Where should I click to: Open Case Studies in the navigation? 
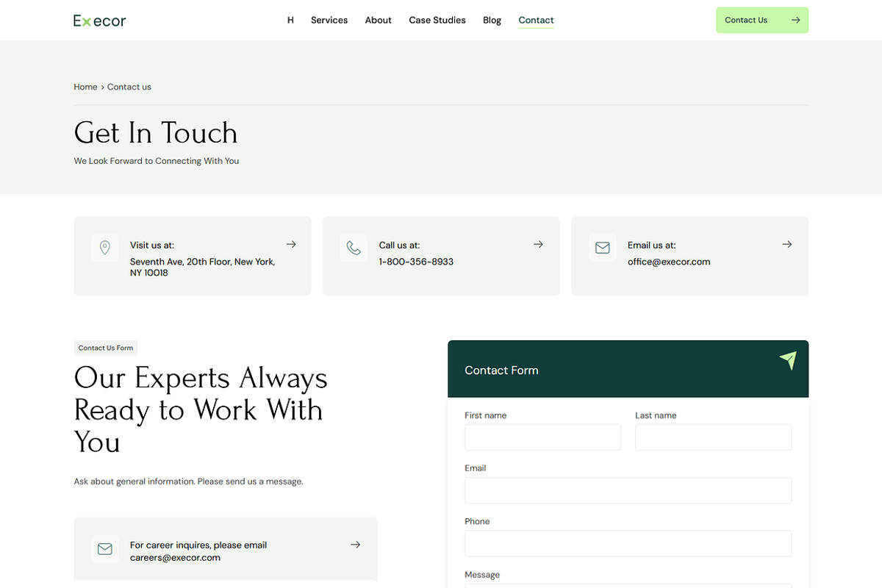click(437, 21)
